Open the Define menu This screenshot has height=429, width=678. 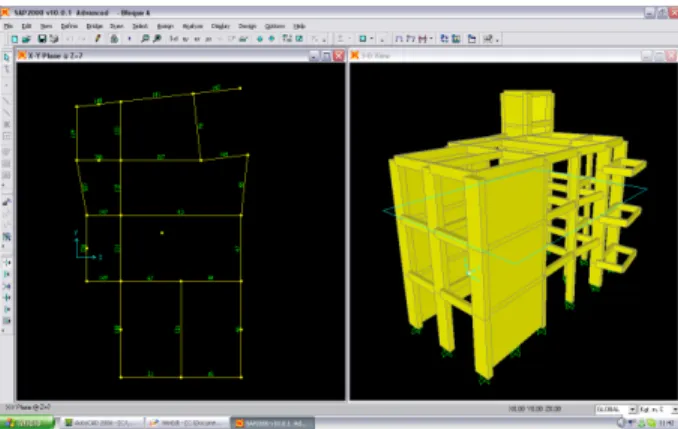[x=69, y=26]
